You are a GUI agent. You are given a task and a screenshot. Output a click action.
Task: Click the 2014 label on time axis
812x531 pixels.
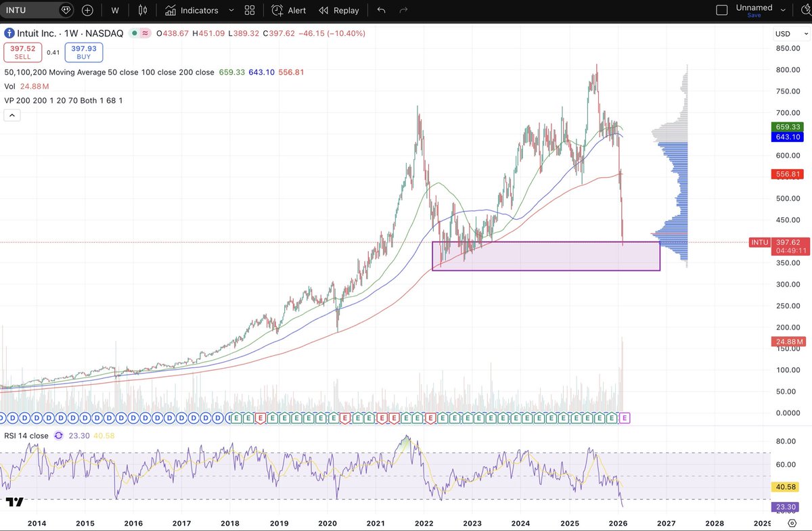(x=37, y=524)
